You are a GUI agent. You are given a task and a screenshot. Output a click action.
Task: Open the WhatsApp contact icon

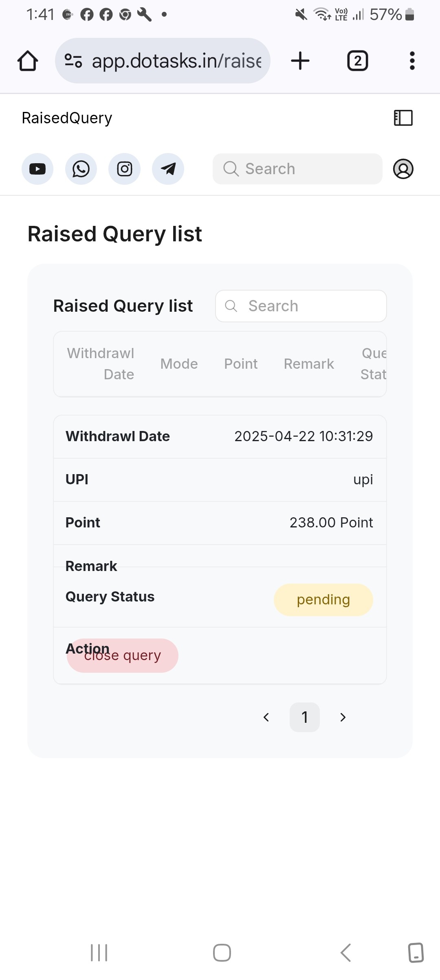81,169
